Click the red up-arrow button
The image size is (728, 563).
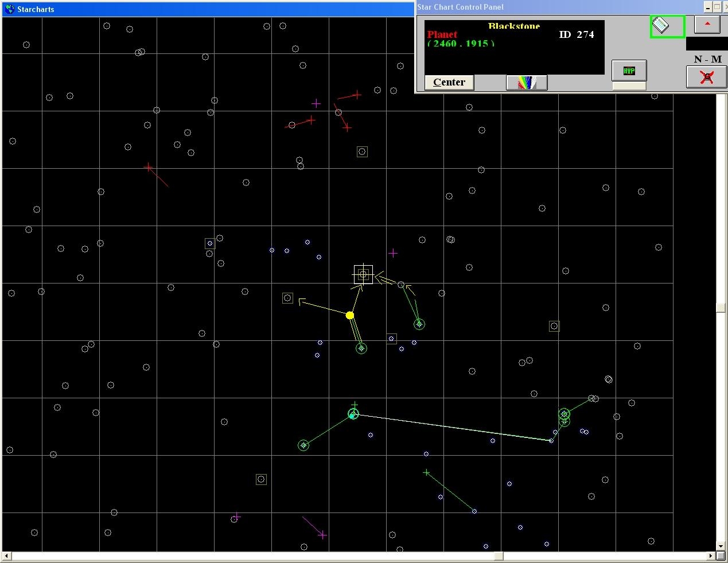click(707, 24)
